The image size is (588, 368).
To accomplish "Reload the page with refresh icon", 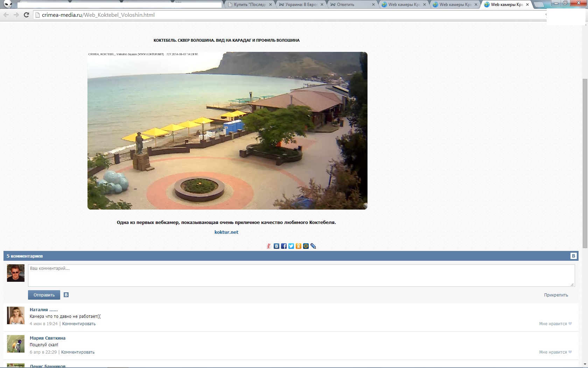I will pyautogui.click(x=26, y=15).
